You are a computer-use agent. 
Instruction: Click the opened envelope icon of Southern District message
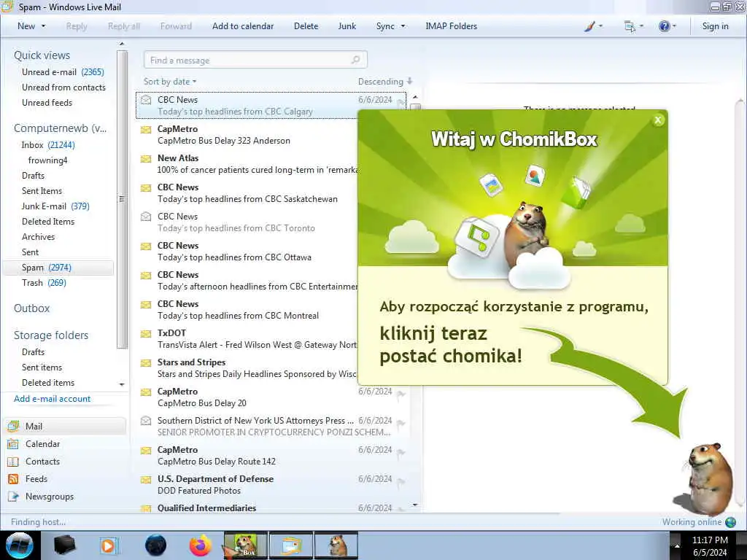point(146,421)
